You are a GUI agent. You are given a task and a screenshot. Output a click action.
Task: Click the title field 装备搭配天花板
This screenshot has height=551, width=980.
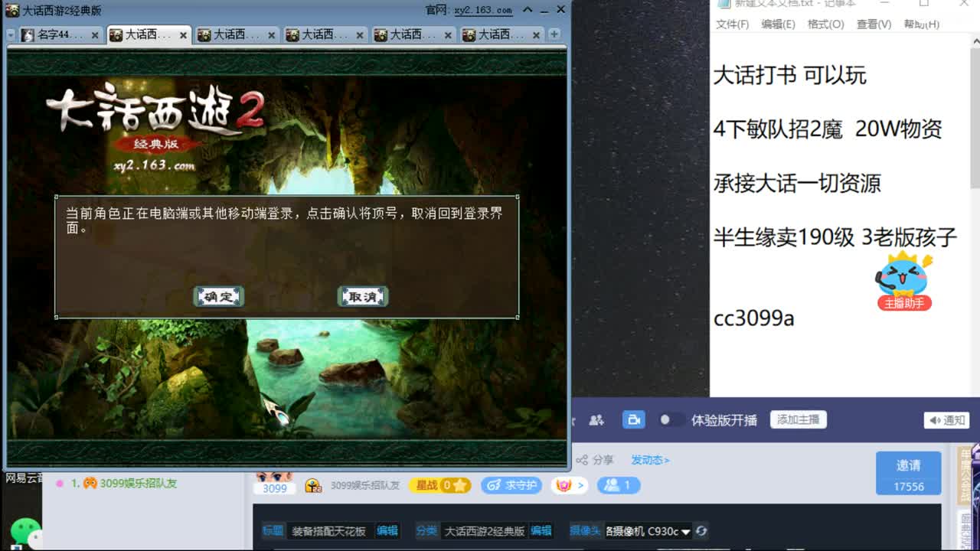coord(329,530)
